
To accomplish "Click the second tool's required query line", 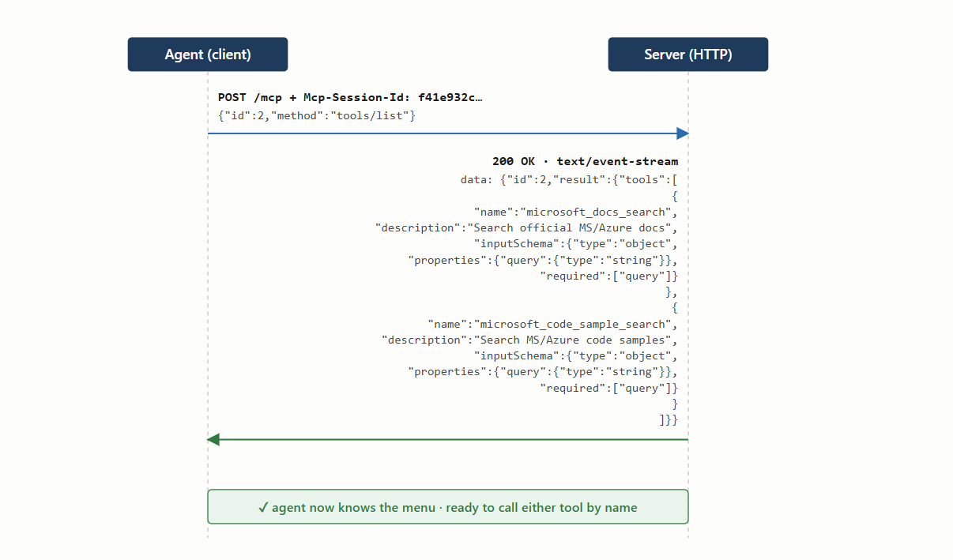I will pyautogui.click(x=608, y=388).
